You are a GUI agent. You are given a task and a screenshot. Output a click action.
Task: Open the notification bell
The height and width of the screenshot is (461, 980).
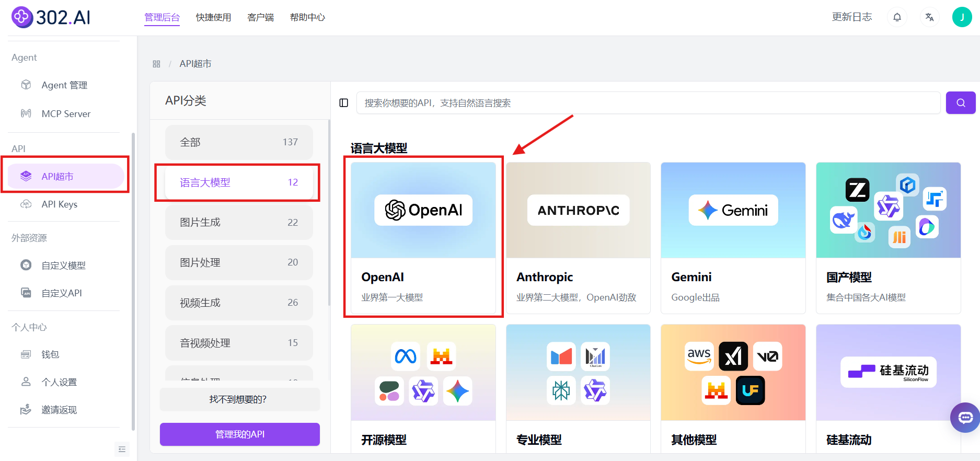[x=897, y=17]
